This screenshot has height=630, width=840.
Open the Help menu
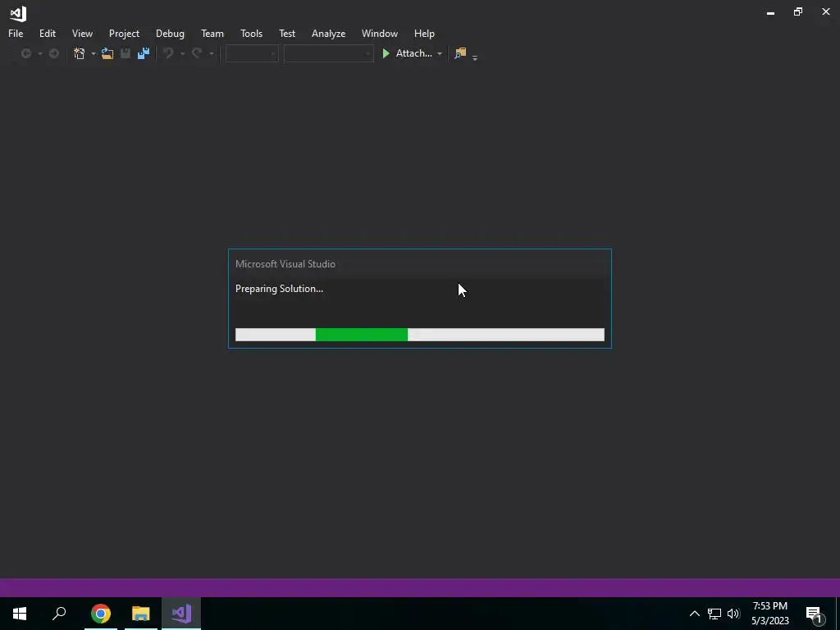(x=424, y=33)
